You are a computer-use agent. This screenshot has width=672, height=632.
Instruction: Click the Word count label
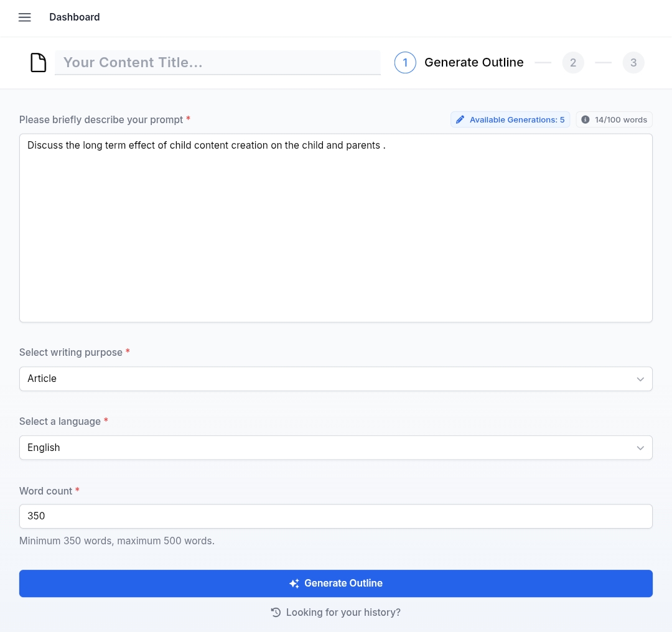[46, 491]
